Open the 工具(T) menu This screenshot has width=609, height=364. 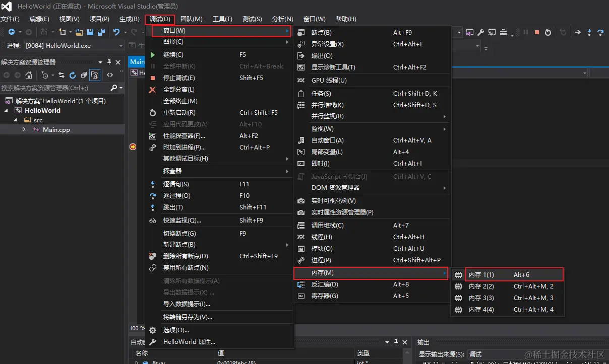(x=222, y=19)
